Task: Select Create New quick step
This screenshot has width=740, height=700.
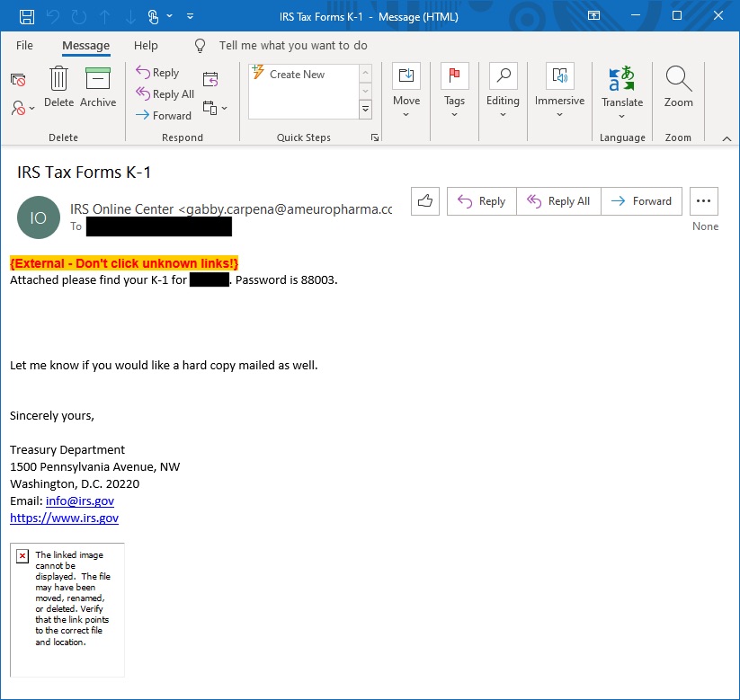Action: point(303,74)
